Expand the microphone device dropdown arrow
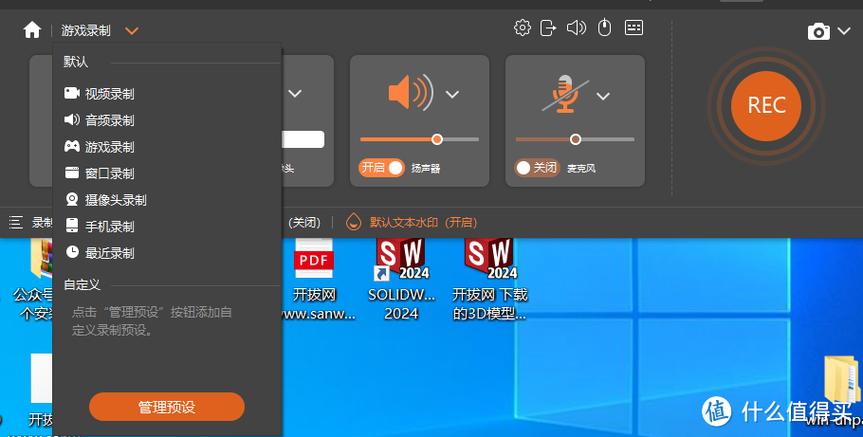Screen dimensions: 863x437 tap(603, 96)
